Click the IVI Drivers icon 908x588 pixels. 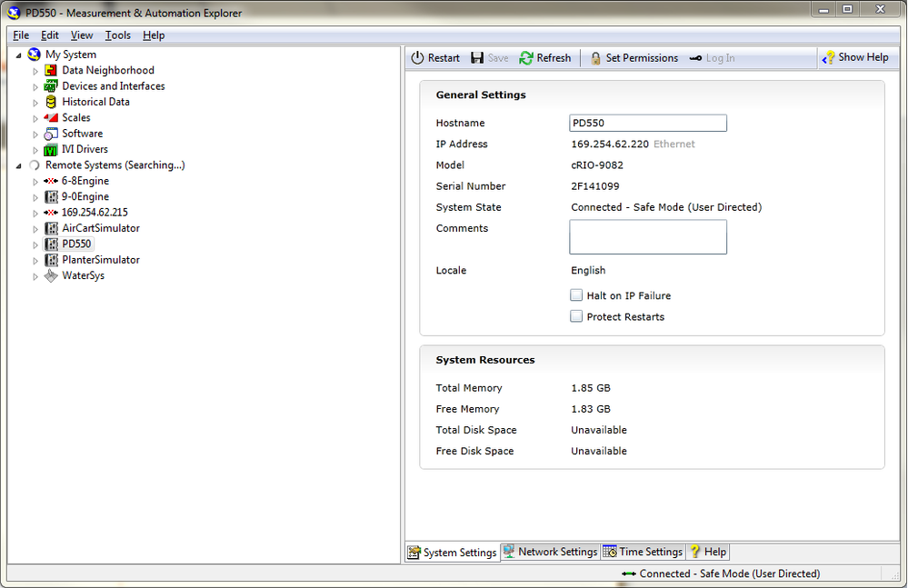(x=51, y=149)
